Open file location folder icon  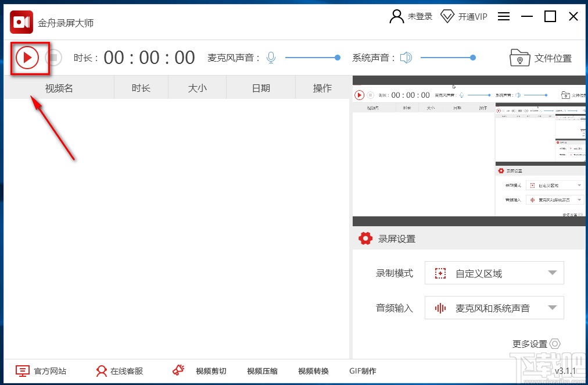click(519, 58)
